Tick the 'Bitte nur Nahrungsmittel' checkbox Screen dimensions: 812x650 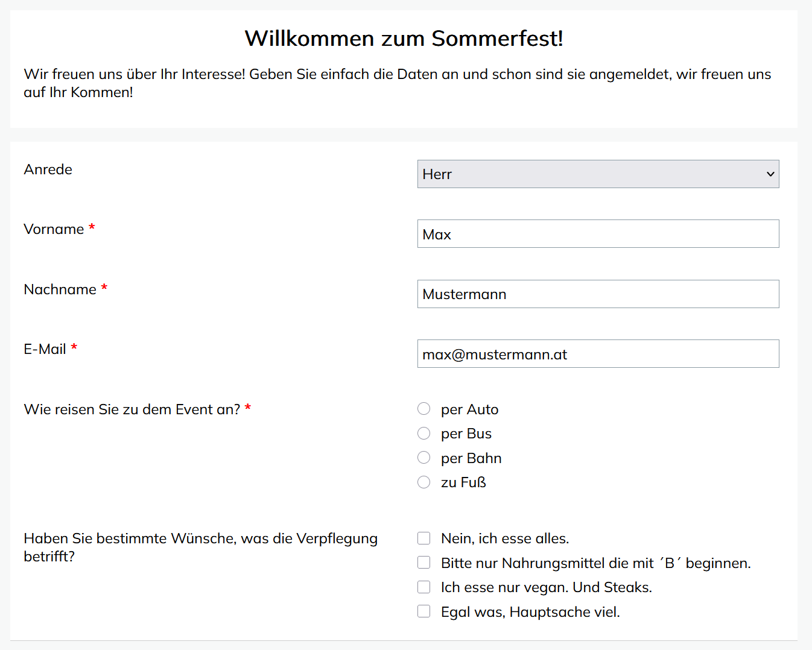click(x=424, y=563)
